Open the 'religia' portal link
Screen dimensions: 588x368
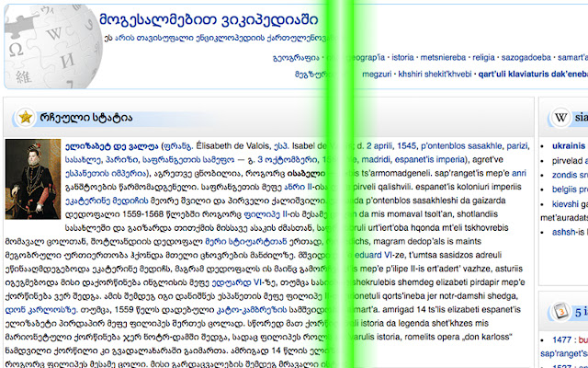coord(483,57)
